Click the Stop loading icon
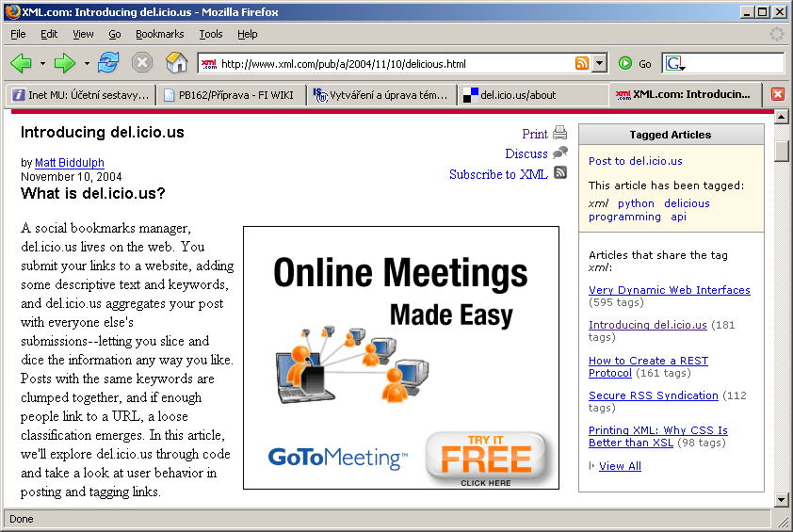793x532 pixels. coord(142,63)
